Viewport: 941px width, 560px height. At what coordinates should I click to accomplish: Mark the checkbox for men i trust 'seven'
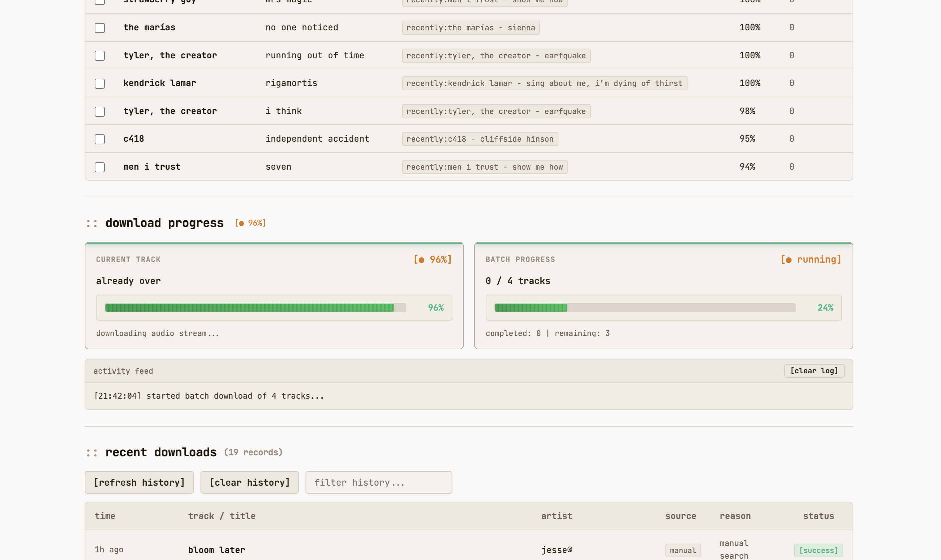pyautogui.click(x=100, y=167)
